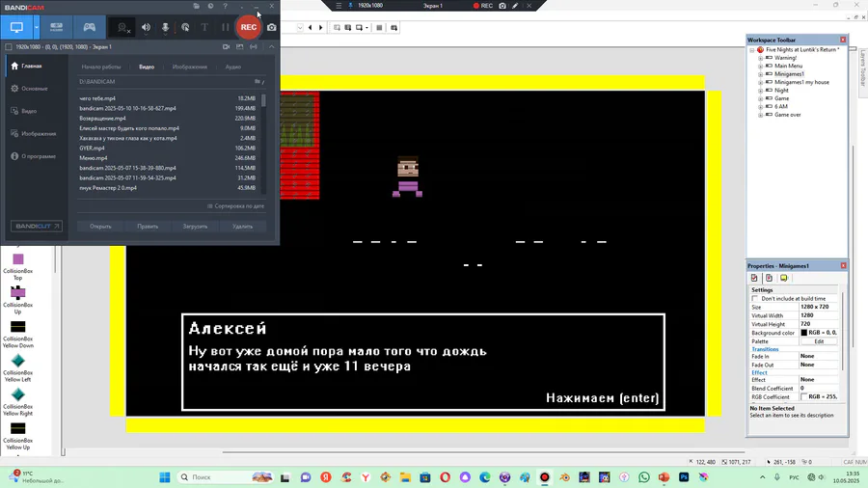Open Windows Start menu
The image size is (868, 488).
click(x=164, y=477)
